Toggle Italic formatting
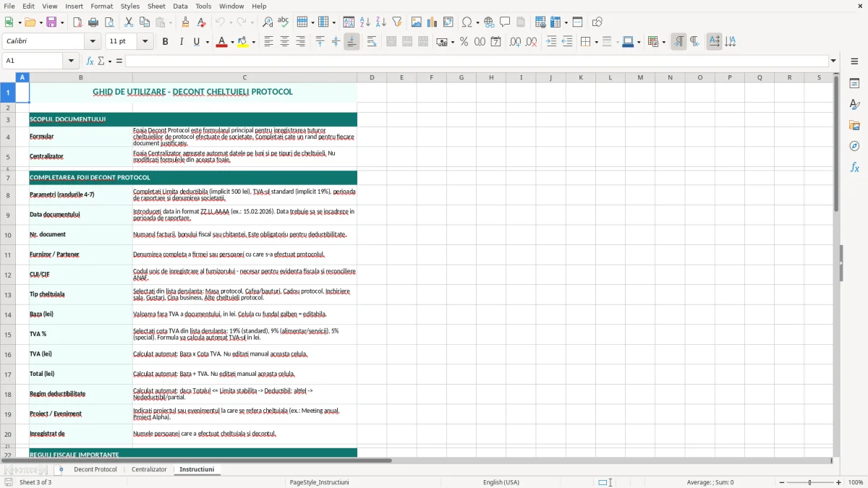Image resolution: width=868 pixels, height=488 pixels. coord(181,42)
